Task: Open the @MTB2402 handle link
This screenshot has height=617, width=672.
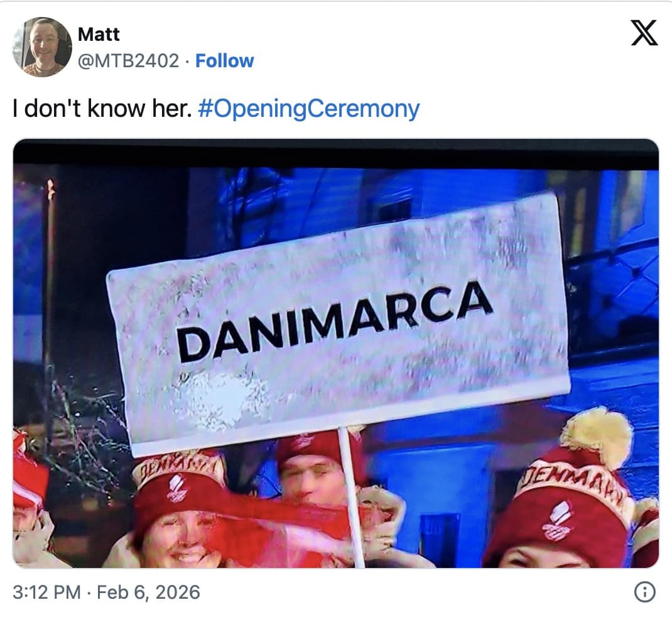Action: (128, 61)
